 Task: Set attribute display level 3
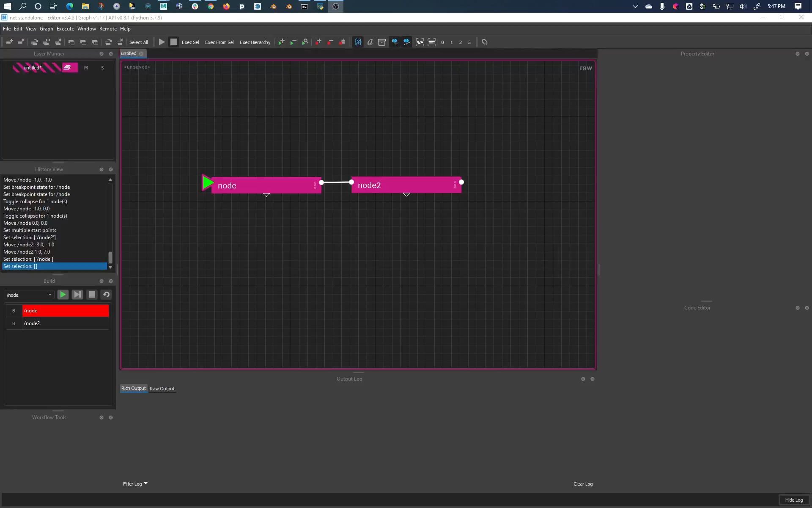pos(469,42)
